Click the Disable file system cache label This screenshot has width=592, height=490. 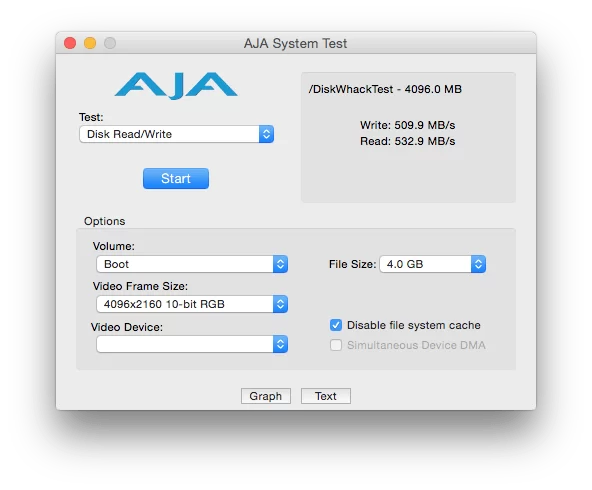tap(414, 325)
